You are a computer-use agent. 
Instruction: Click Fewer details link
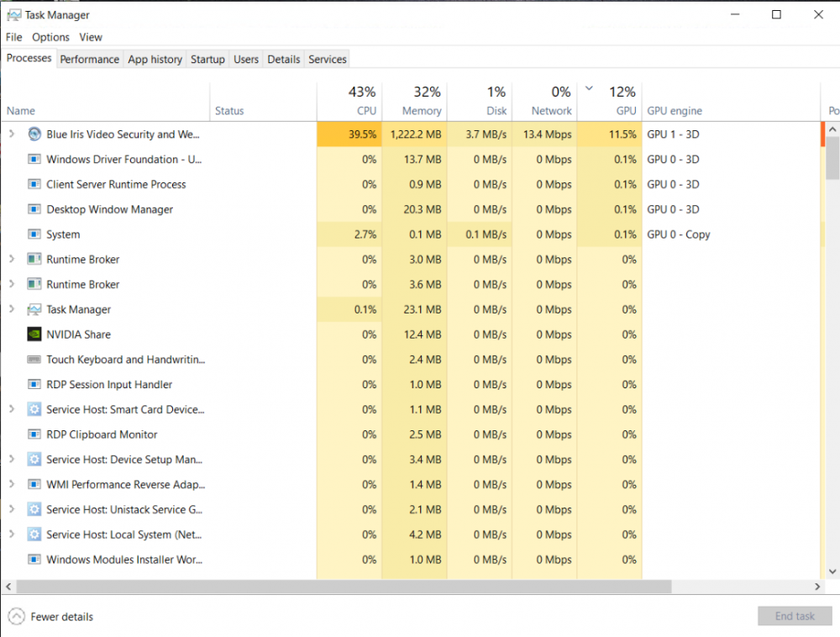pyautogui.click(x=61, y=617)
